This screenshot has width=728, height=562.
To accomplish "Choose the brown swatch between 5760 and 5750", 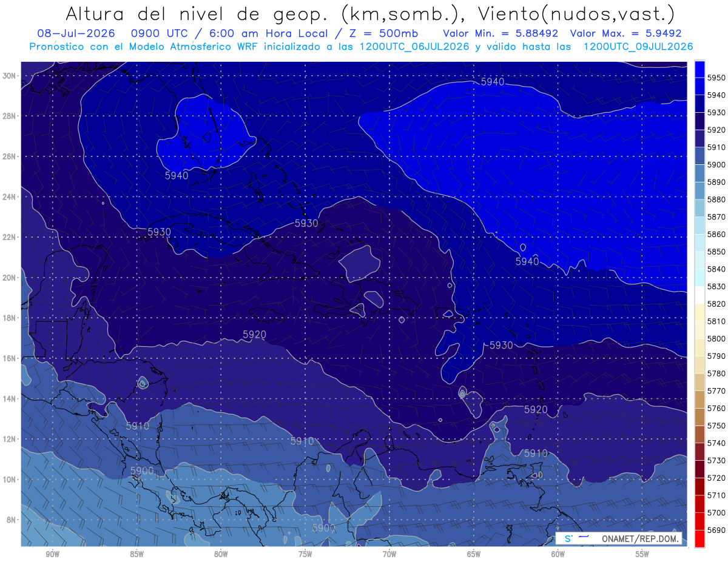I will tap(699, 416).
